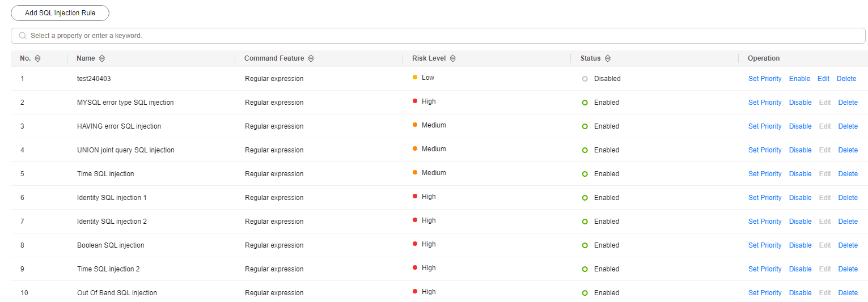This screenshot has height=302, width=868.
Task: Edit the test240403 rule
Action: pos(823,79)
